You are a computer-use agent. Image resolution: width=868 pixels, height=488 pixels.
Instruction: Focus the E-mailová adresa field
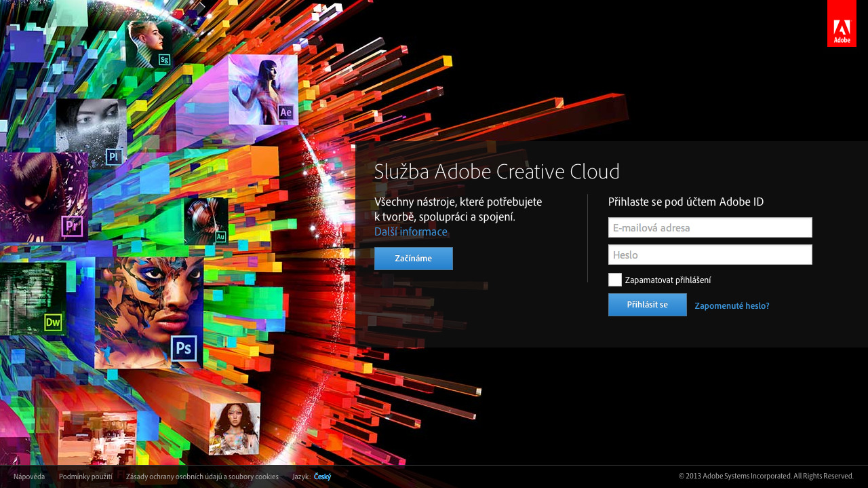point(710,227)
